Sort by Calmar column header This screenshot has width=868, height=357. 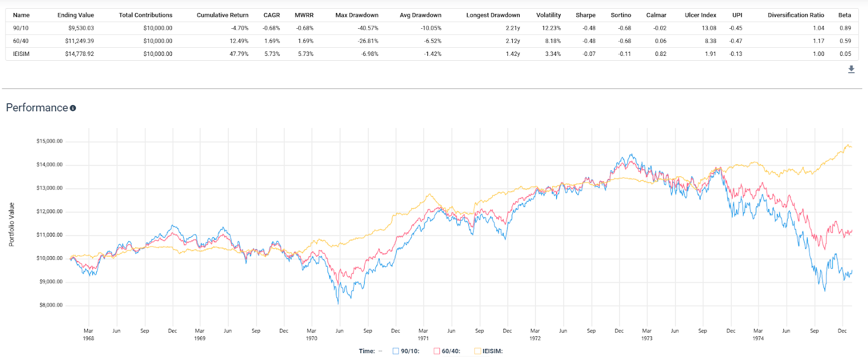pos(656,15)
